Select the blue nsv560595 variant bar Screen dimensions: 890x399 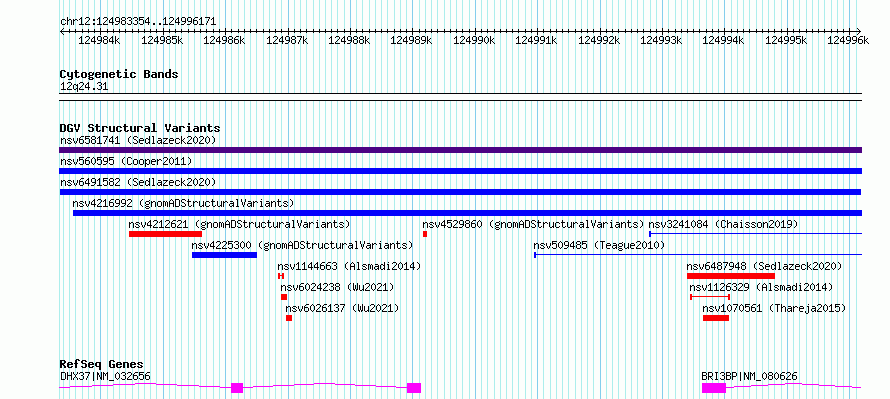tap(460, 171)
